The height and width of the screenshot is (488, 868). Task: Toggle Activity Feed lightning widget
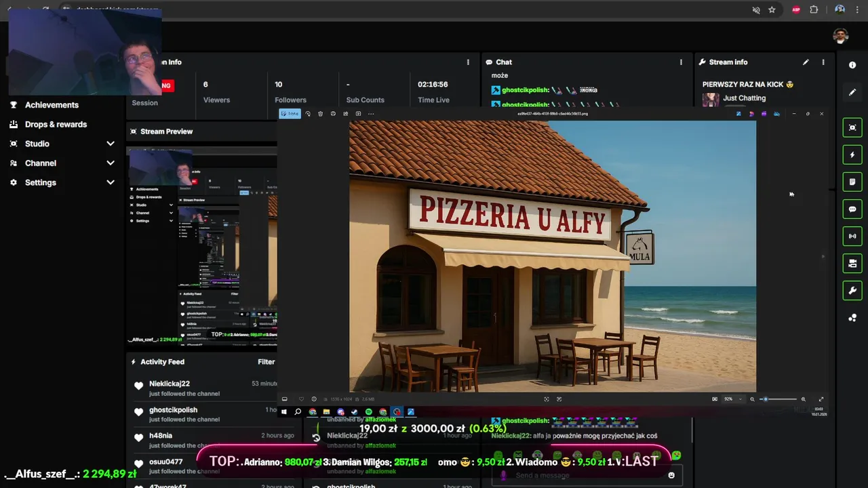tap(852, 155)
